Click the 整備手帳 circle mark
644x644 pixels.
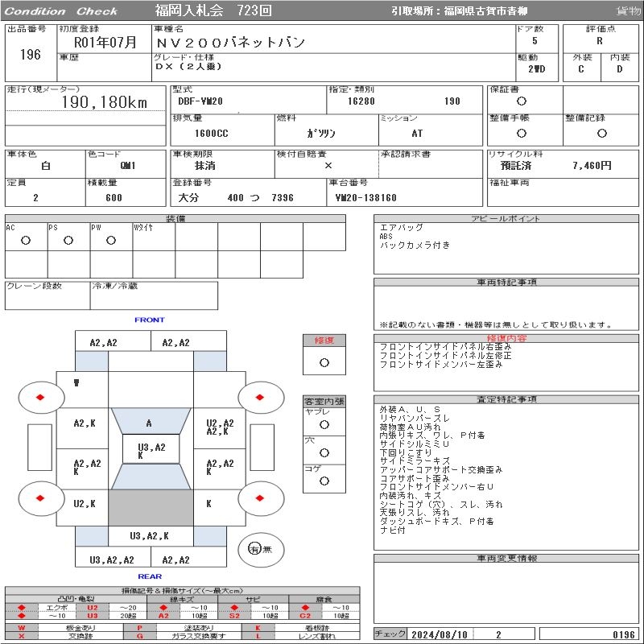tap(522, 133)
